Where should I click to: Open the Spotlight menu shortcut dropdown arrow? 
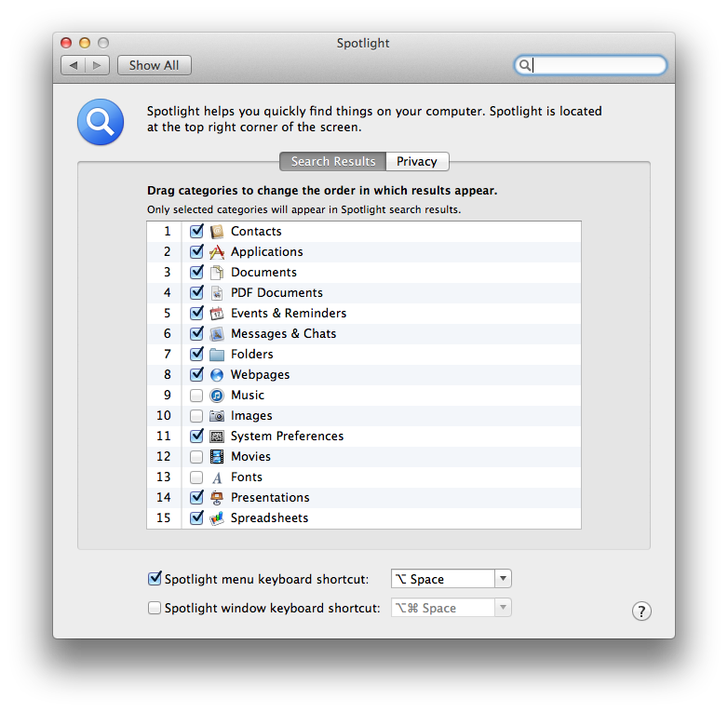coord(503,579)
